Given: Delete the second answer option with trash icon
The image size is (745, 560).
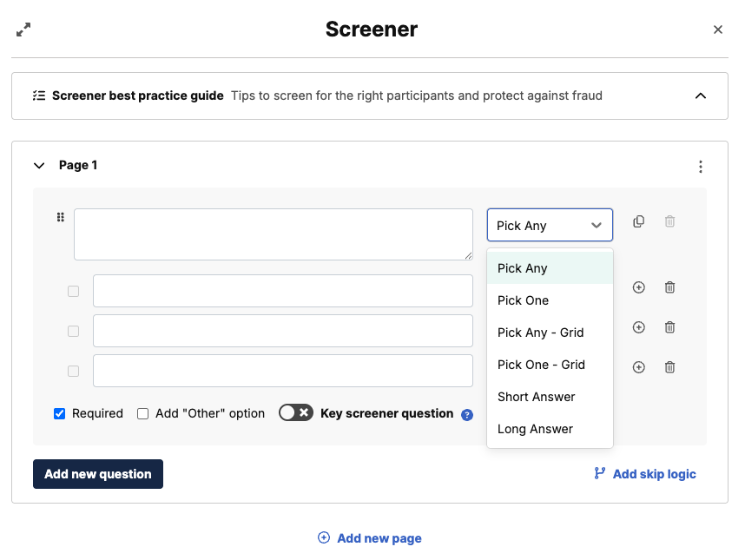Looking at the screenshot, I should pyautogui.click(x=669, y=327).
